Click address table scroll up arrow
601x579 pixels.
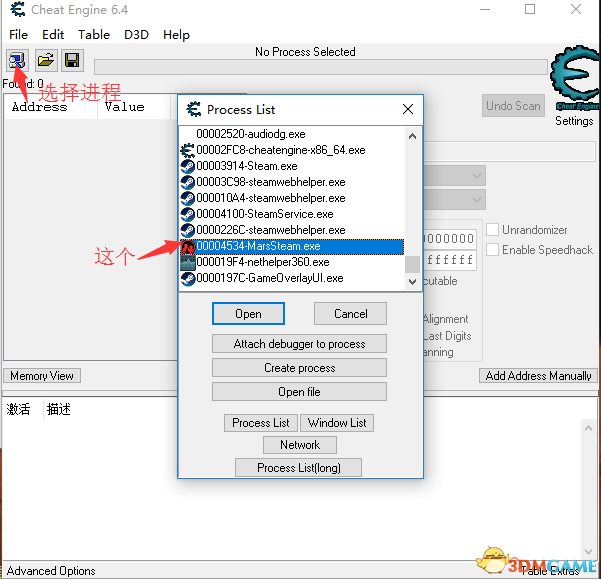point(588,428)
